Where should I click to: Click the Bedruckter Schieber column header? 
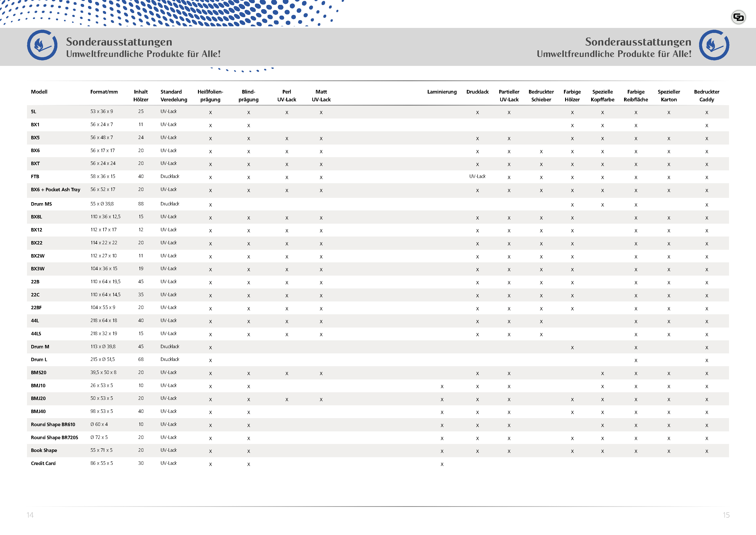(541, 96)
